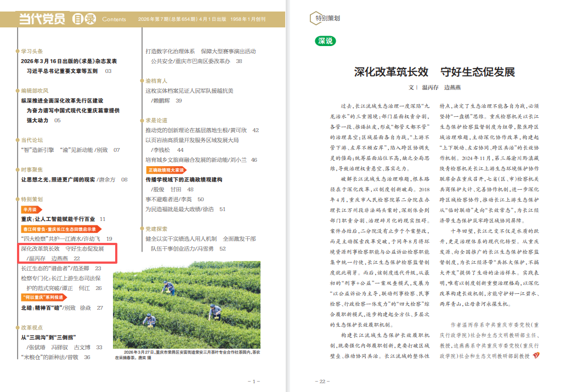Select the 党建探索 section heading
This screenshot has height=392, width=572.
[x=156, y=229]
